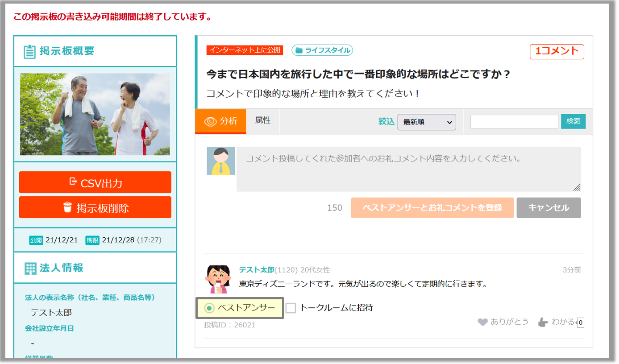
Task: Click the heart icon for ありがとう
Action: point(482,322)
